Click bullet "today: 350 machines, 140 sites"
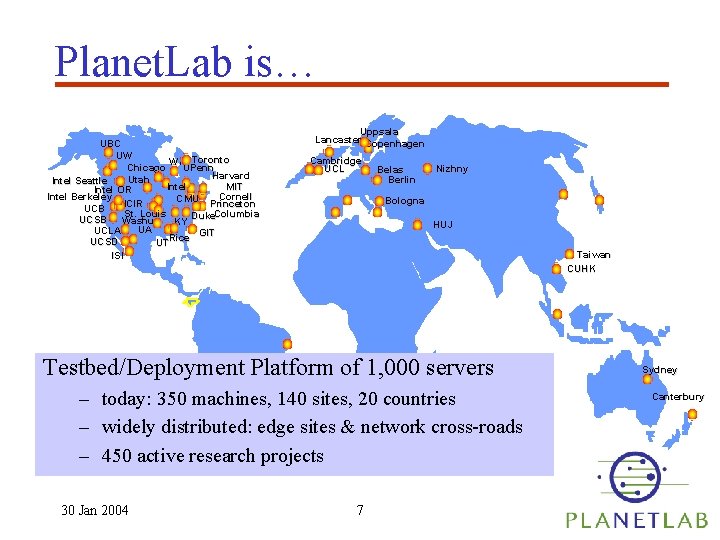Image resolution: width=720 pixels, height=540 pixels. point(279,399)
